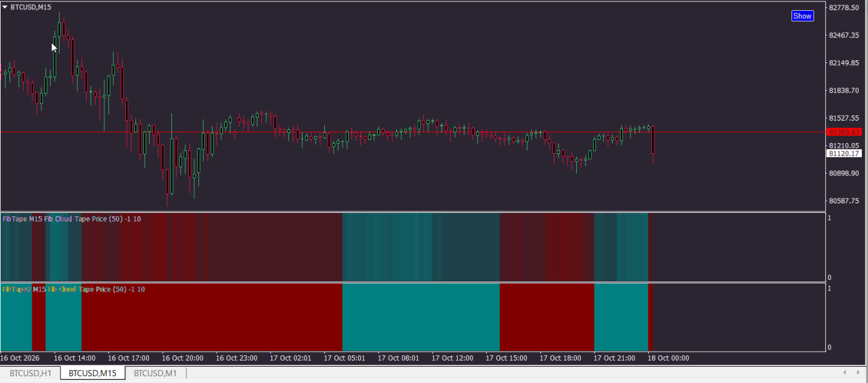Click the right tab-scroll arrow

tap(858, 373)
